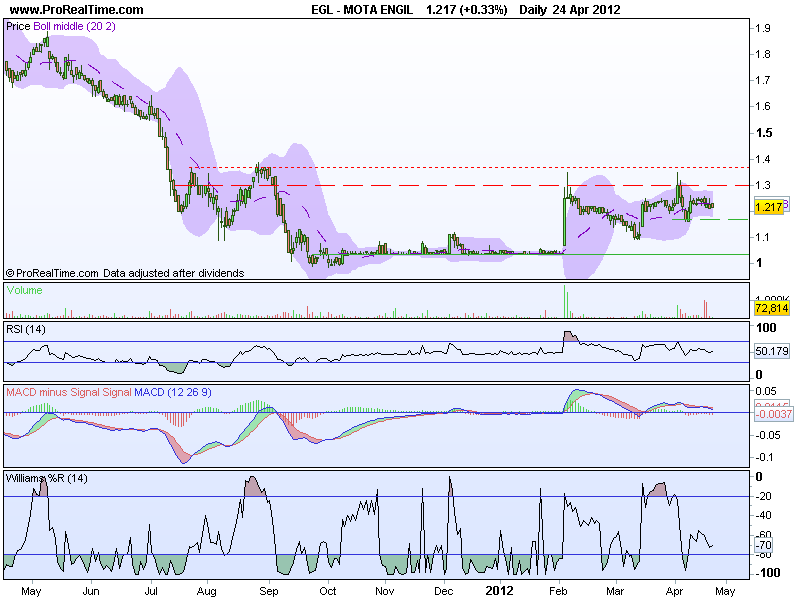The height and width of the screenshot is (600, 800).
Task: Click the Mar label on the time axis
Action: (x=615, y=591)
